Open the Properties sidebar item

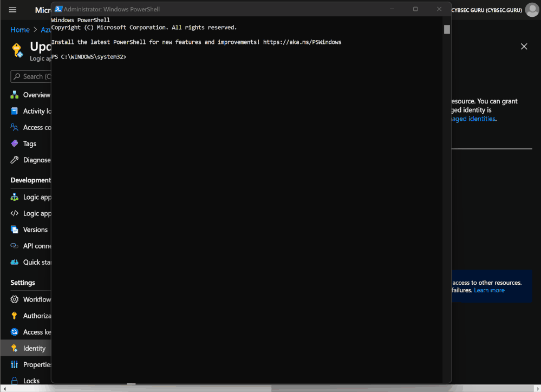click(x=30, y=365)
